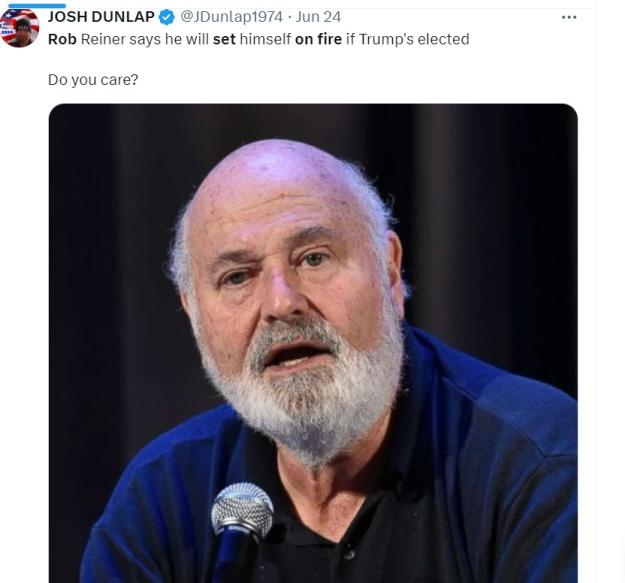Click the JOSH DUNLAP display name
Viewport: 625px width, 583px height.
click(x=101, y=17)
